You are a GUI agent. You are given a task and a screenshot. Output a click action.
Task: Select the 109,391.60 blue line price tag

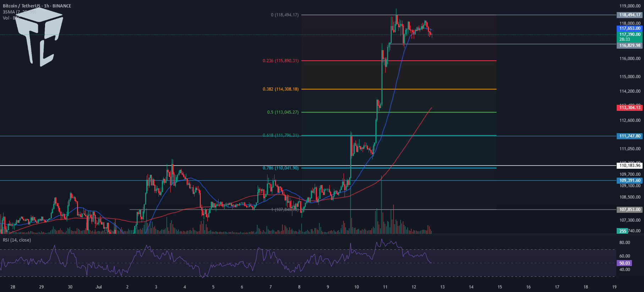(x=630, y=180)
